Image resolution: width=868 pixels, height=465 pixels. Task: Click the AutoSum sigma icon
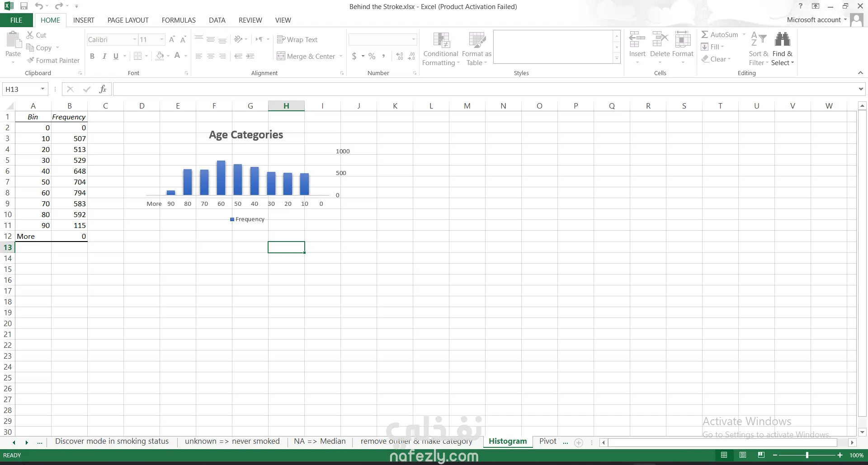tap(705, 34)
